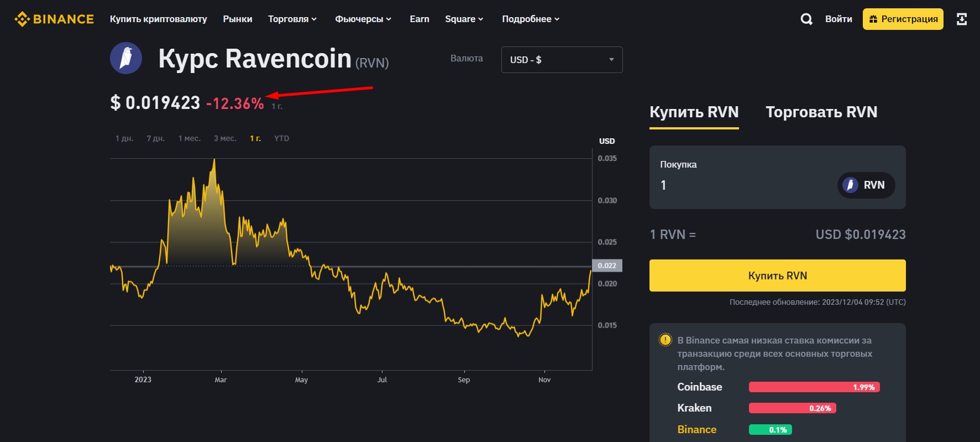Select the 1 дн. chart range

(124, 138)
